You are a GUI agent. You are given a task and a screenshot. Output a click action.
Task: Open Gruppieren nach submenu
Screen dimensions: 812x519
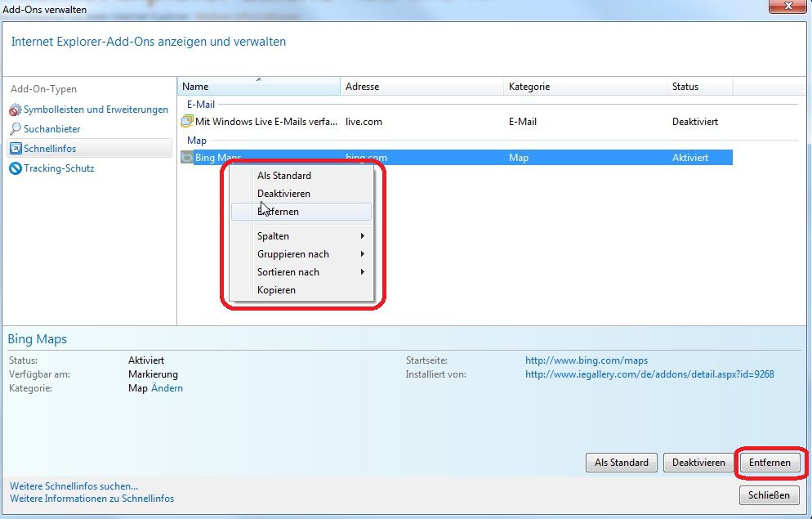(x=301, y=254)
